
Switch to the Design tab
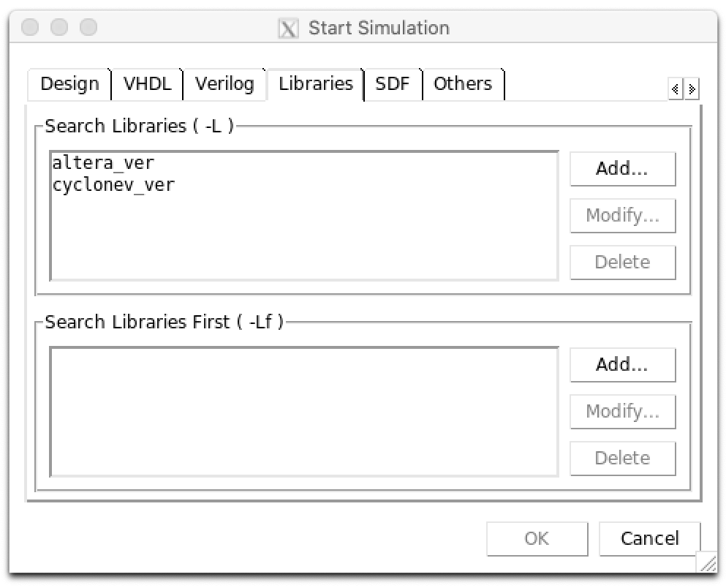click(69, 84)
